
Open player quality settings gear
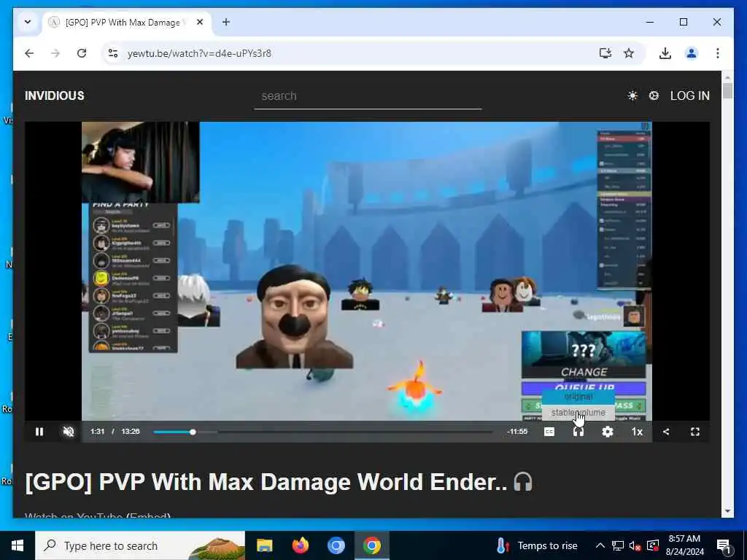click(608, 432)
